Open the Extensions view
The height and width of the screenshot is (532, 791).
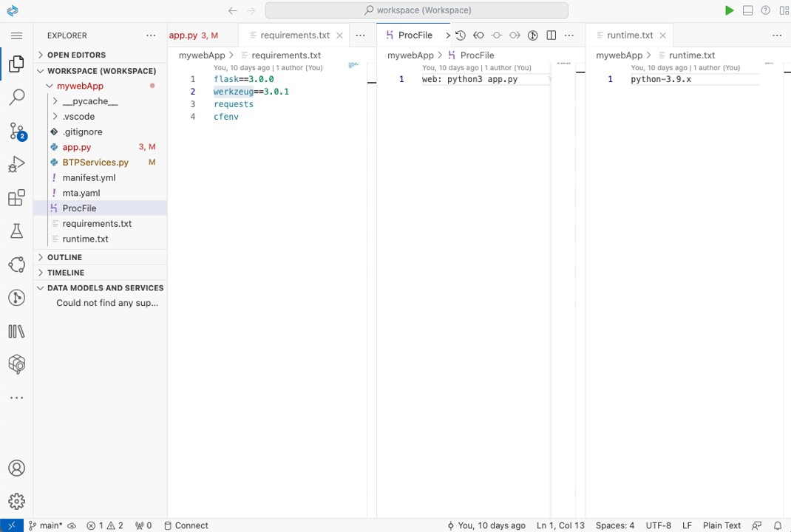click(x=16, y=197)
